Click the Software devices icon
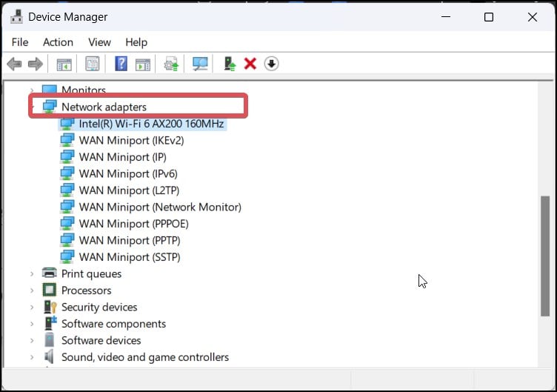This screenshot has height=392, width=557. tap(50, 340)
